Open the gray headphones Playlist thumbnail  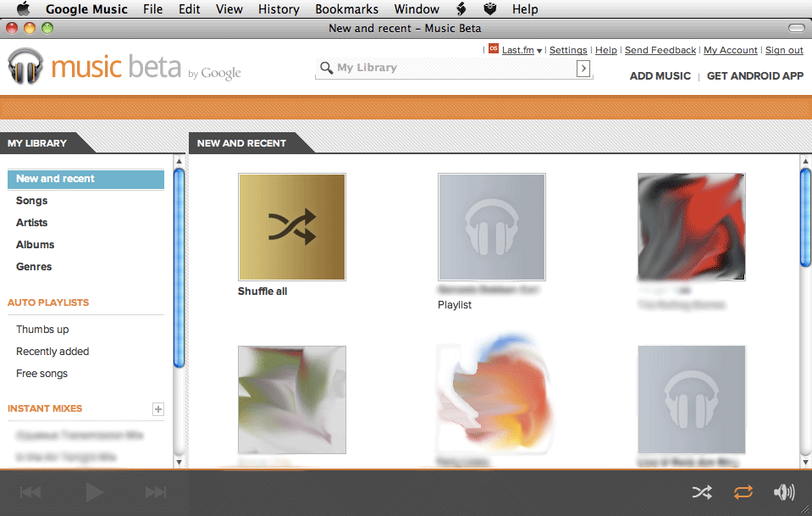491,227
